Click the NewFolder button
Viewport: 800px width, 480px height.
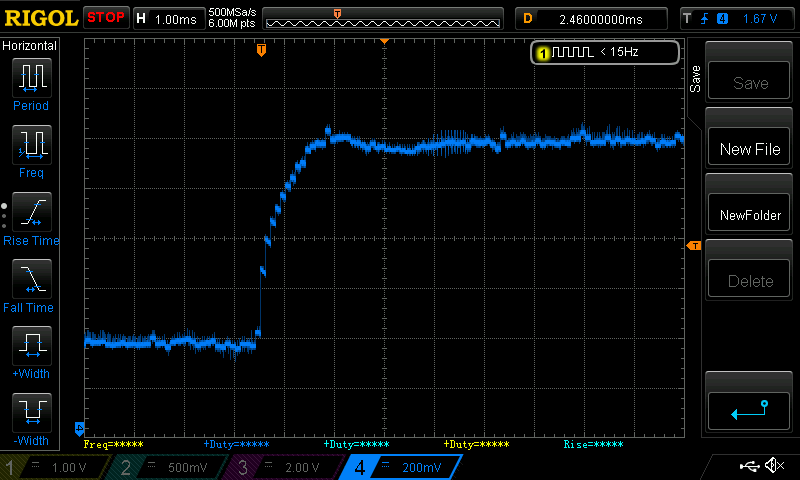pyautogui.click(x=749, y=215)
